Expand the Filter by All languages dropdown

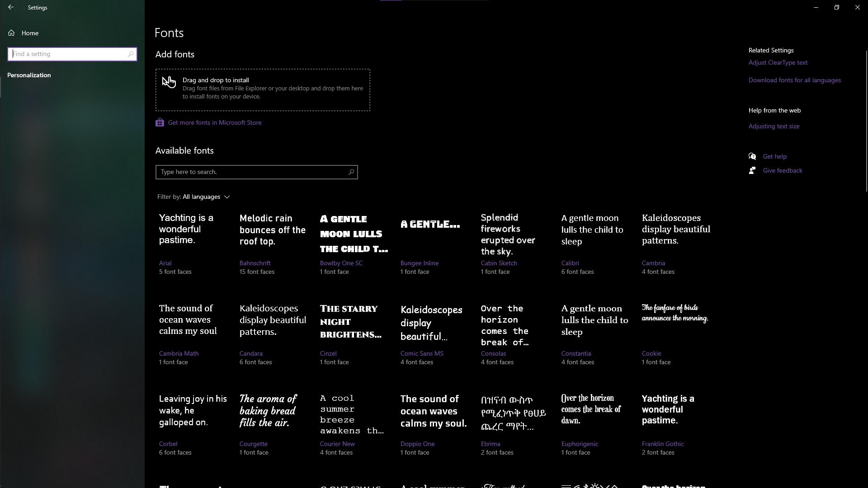pos(194,197)
